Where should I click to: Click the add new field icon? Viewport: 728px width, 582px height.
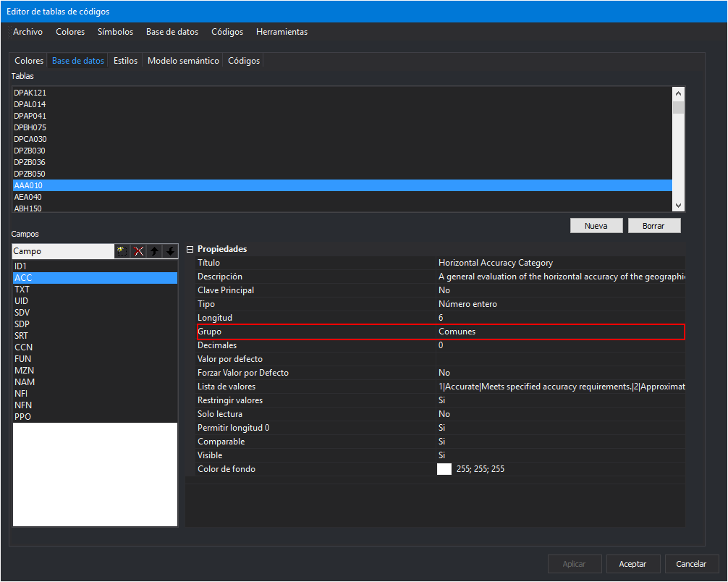tap(122, 251)
